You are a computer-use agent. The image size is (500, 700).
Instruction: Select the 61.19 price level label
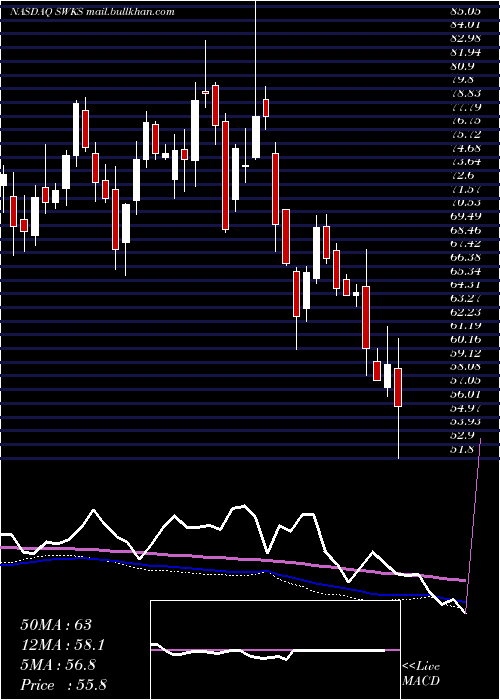(x=466, y=328)
